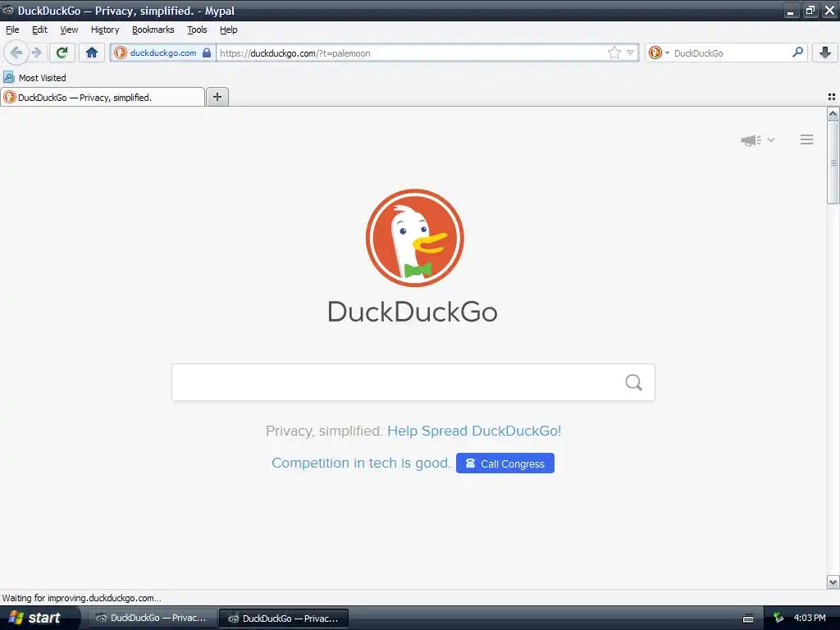Open the History menu
Image resolution: width=840 pixels, height=630 pixels.
[x=105, y=30]
